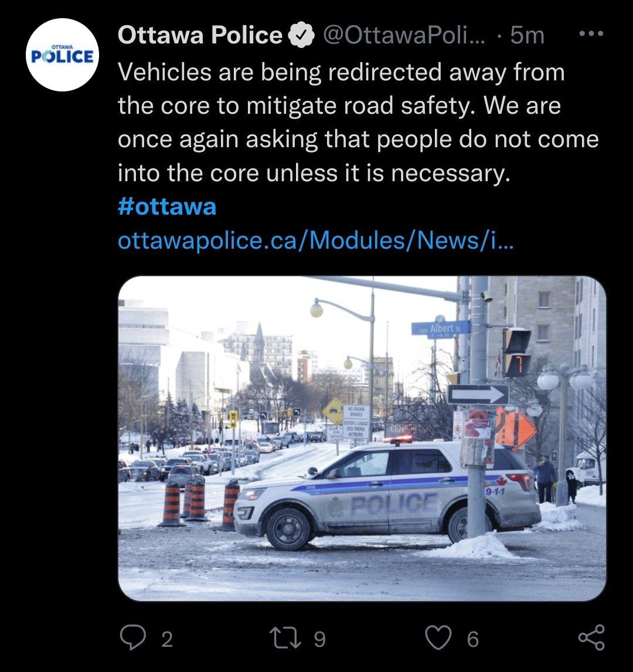This screenshot has height=672, width=633.
Task: Click the reply count number 2
Action: coord(167,639)
